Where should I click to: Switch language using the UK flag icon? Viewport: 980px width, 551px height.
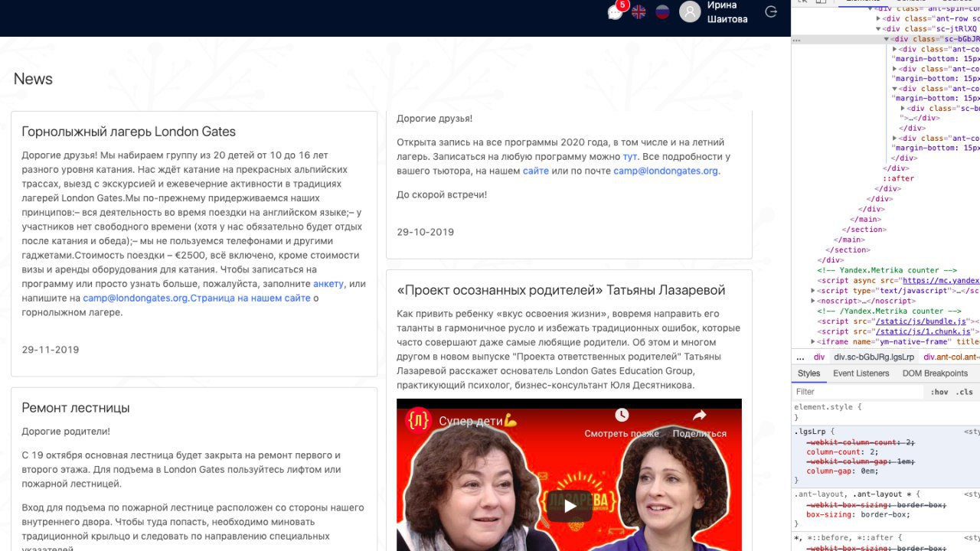pyautogui.click(x=639, y=11)
